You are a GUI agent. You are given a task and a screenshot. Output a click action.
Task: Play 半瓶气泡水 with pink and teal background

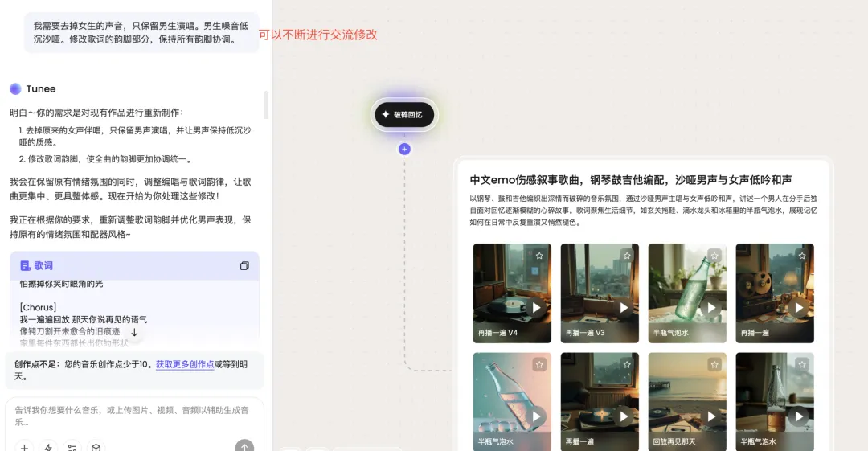pos(536,416)
